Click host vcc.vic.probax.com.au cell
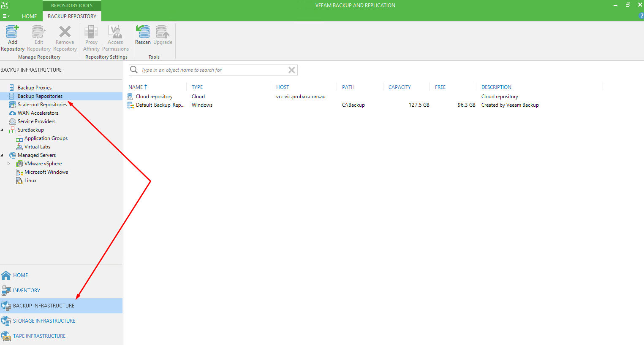 click(301, 97)
